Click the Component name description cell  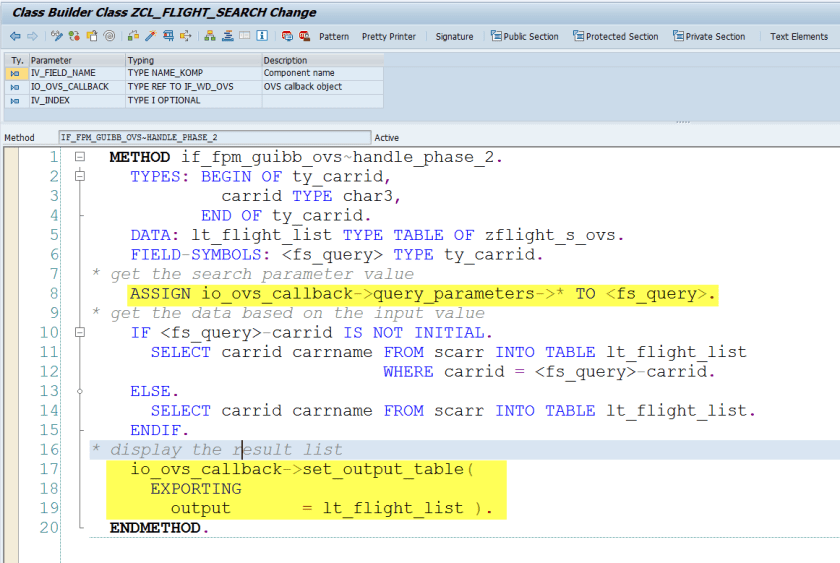pos(322,73)
